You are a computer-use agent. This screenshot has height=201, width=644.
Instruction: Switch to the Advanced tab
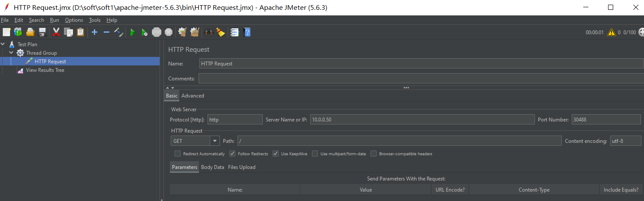(x=193, y=96)
